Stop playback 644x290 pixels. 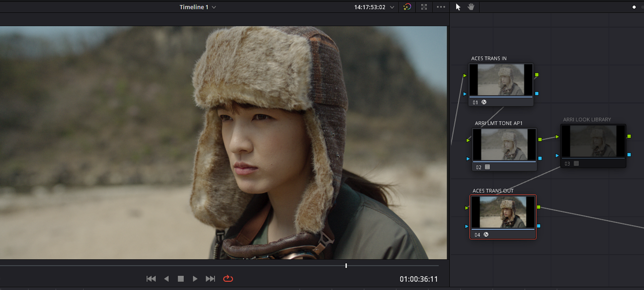(x=181, y=278)
